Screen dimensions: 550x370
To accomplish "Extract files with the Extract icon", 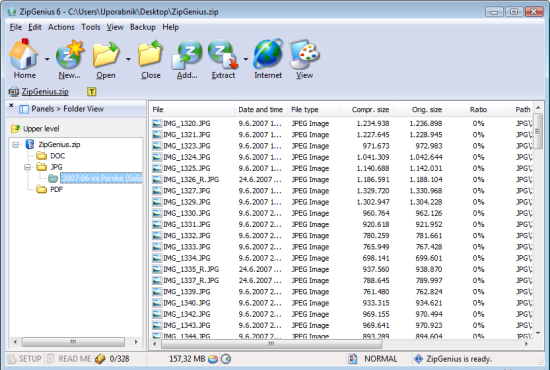I will tap(223, 54).
